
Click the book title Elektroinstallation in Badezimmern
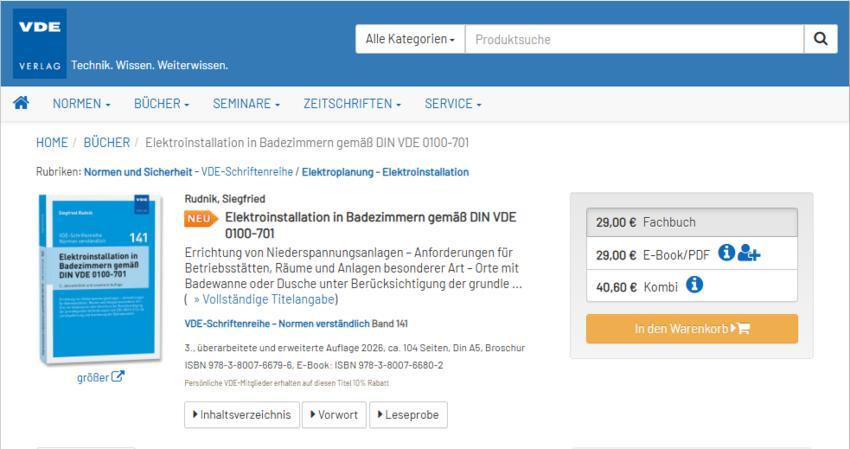(x=370, y=225)
